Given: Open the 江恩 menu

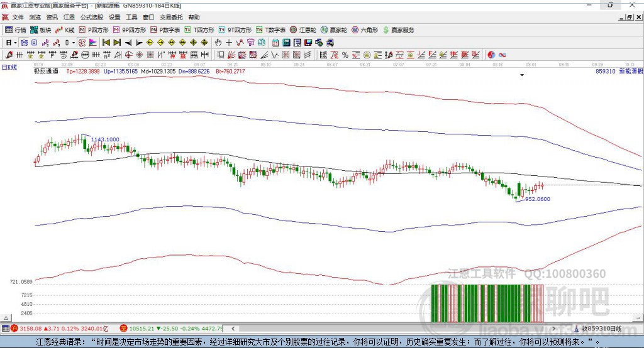Looking at the screenshot, I should 69,18.
